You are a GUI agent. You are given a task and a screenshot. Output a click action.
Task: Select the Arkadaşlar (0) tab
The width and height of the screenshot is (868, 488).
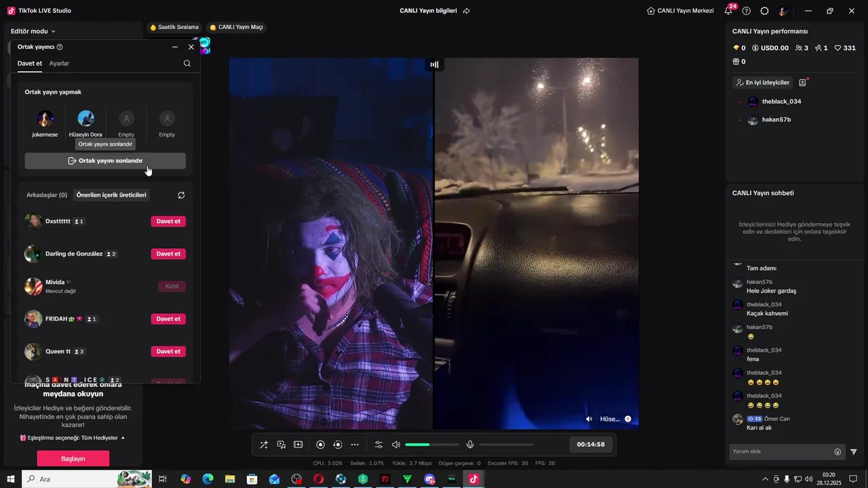[47, 195]
